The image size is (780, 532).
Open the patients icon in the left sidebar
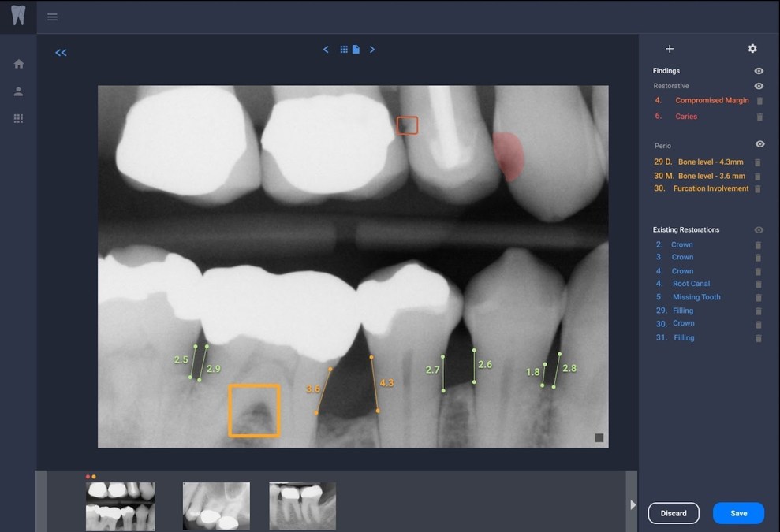click(x=17, y=91)
